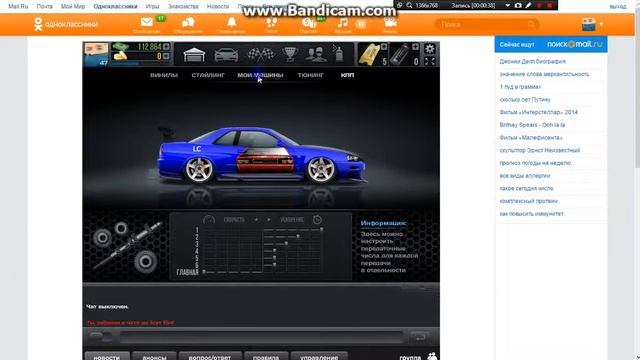The height and width of the screenshot is (360, 640).
Task: Open the races checkered flags icon
Action: pos(261,54)
